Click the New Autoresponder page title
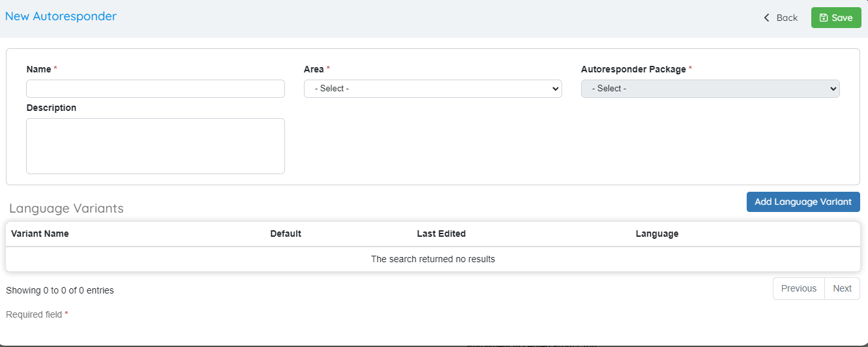This screenshot has height=347, width=868. [x=61, y=16]
